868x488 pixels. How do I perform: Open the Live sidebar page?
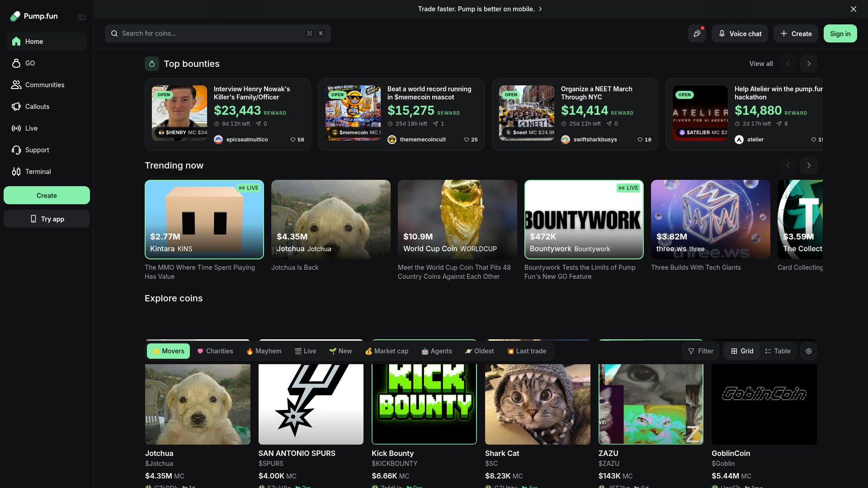(47, 128)
